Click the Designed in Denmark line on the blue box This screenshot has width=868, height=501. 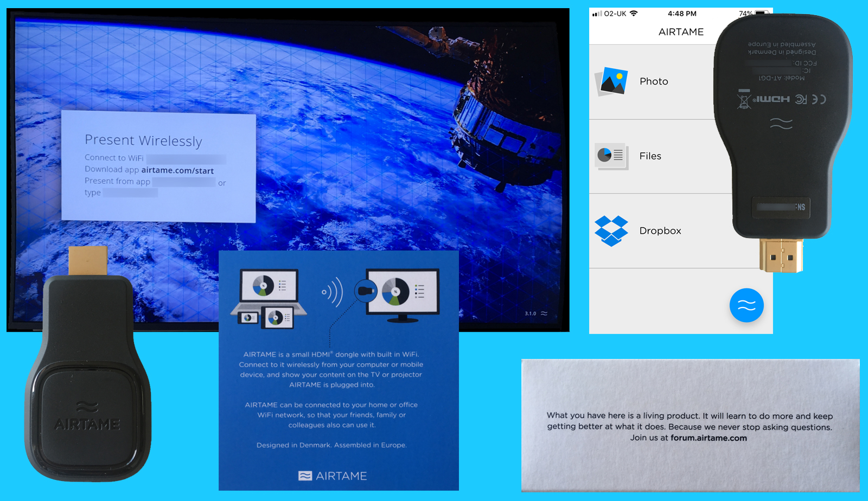point(331,445)
